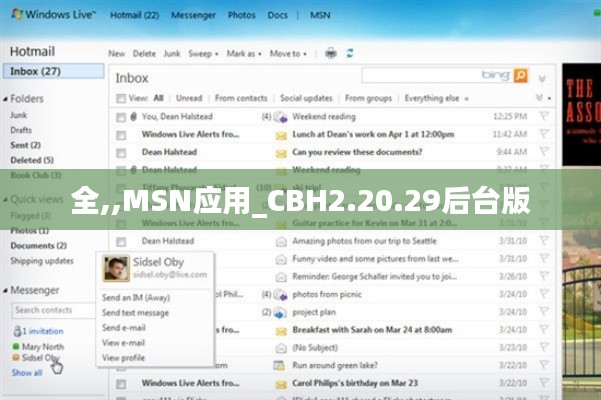Click the envelope icon beside Lunch at Dean's
Image resolution: width=601 pixels, height=400 pixels.
(281, 134)
